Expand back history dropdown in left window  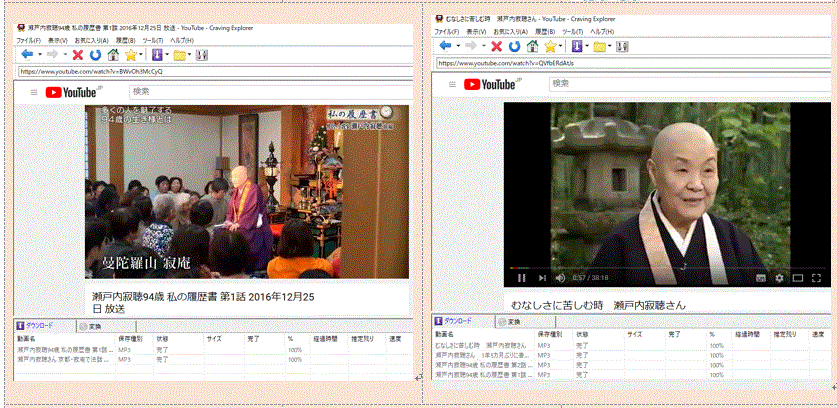(40, 54)
